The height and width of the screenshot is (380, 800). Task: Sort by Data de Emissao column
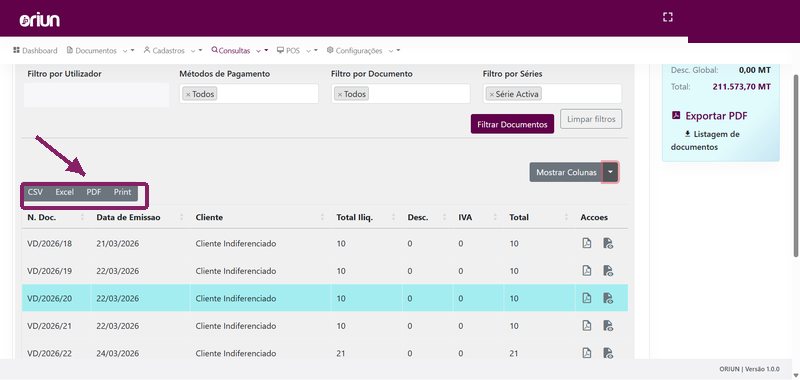click(x=140, y=217)
